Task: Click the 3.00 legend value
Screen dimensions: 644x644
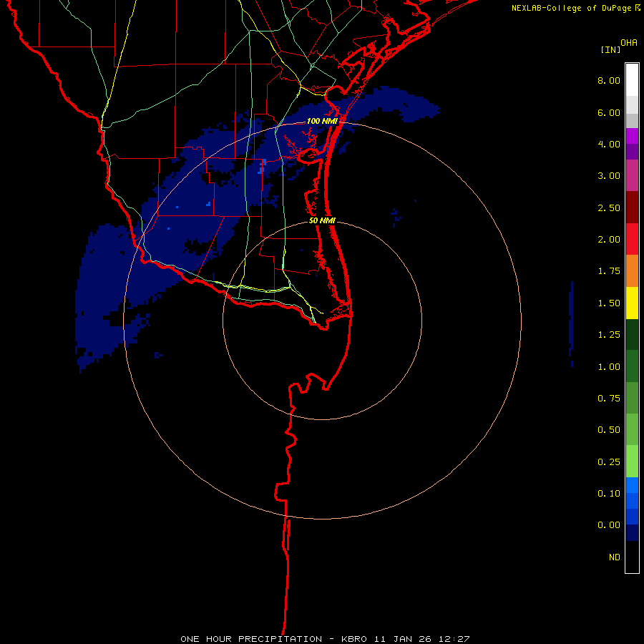Action: [x=609, y=176]
